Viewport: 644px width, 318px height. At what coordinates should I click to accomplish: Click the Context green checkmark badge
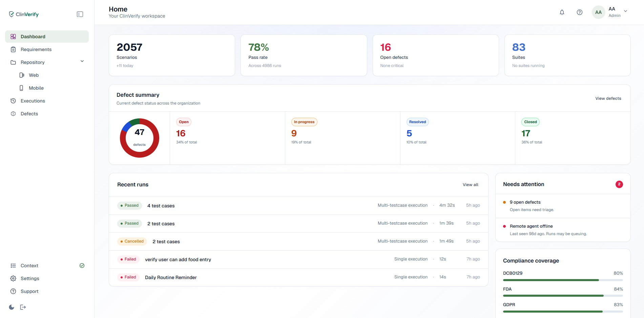(82, 266)
